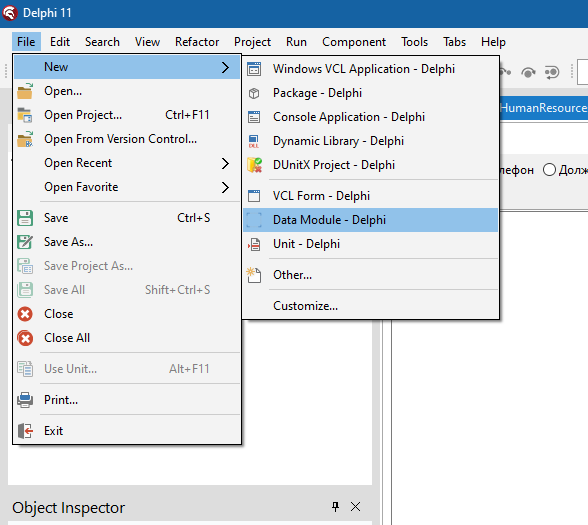Click the Open From Version Control icon
This screenshot has height=525, width=588.
point(25,139)
